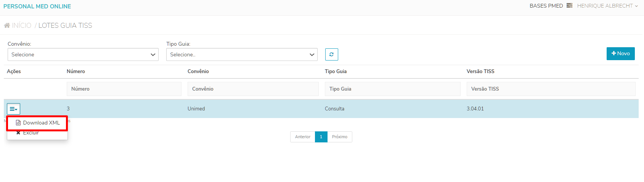Choose Download XML from the menu
This screenshot has width=644, height=182.
37,123
